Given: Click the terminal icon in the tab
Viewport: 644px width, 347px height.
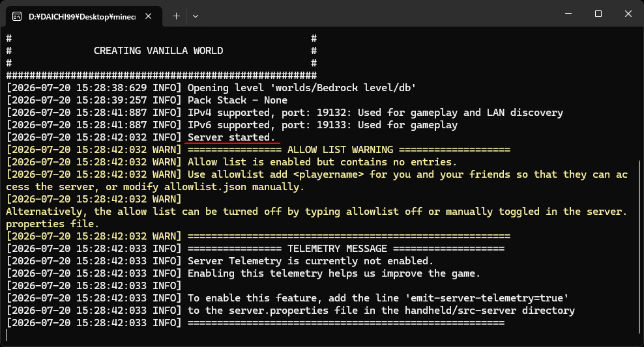Looking at the screenshot, I should [x=17, y=16].
